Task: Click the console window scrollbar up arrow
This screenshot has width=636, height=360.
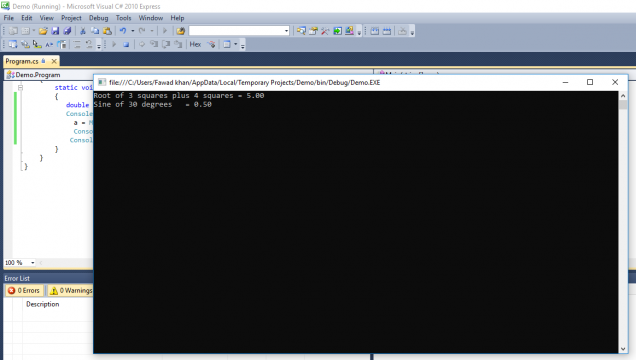Action: 623,96
